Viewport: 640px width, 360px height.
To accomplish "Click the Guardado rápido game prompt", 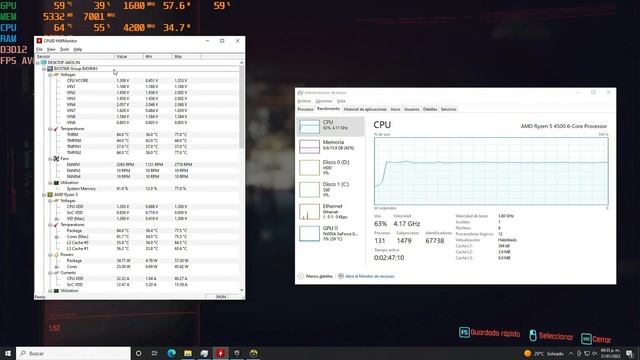I will [489, 333].
